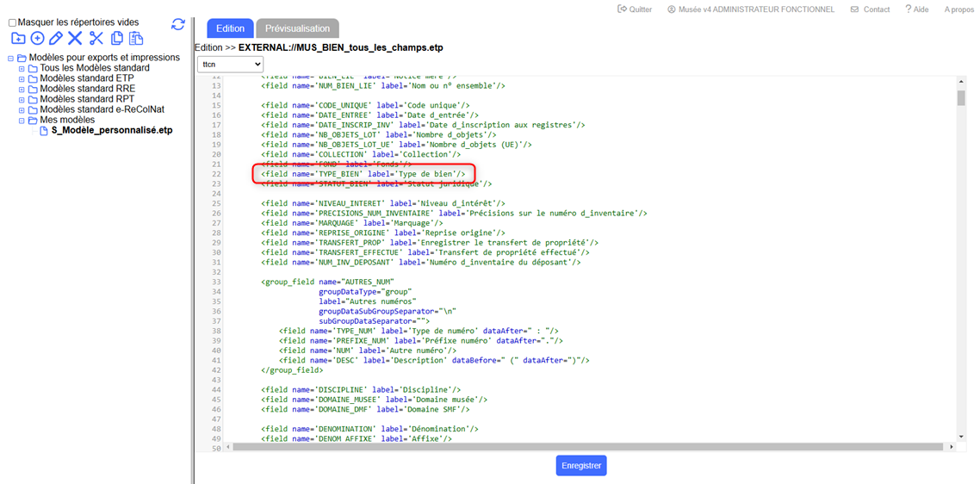Select the Edition tab

coord(230,28)
